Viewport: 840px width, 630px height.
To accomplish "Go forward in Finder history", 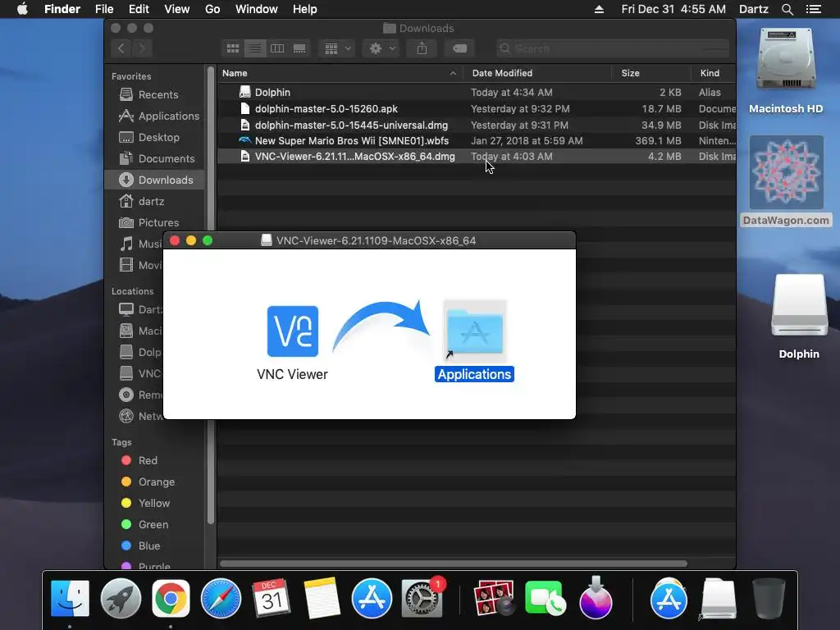I will tap(142, 48).
